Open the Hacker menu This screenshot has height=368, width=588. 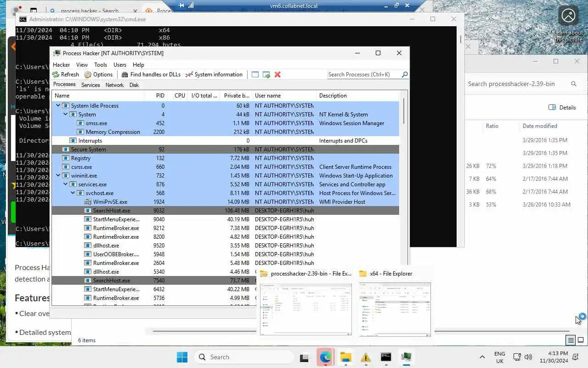click(61, 65)
